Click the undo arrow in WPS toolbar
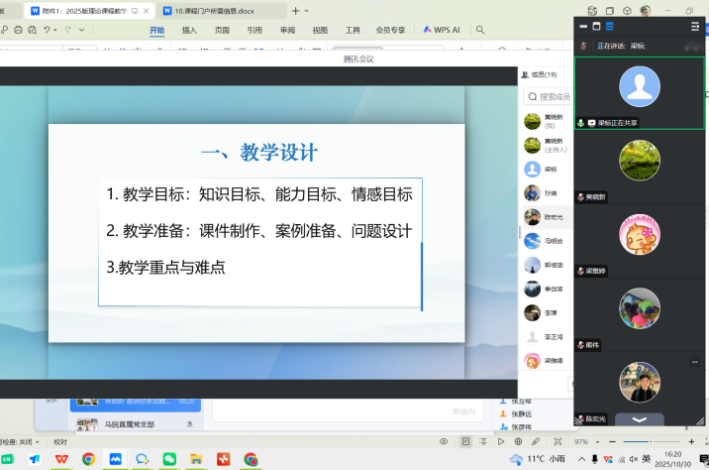Viewport: 709px width, 470px height. coord(47,30)
